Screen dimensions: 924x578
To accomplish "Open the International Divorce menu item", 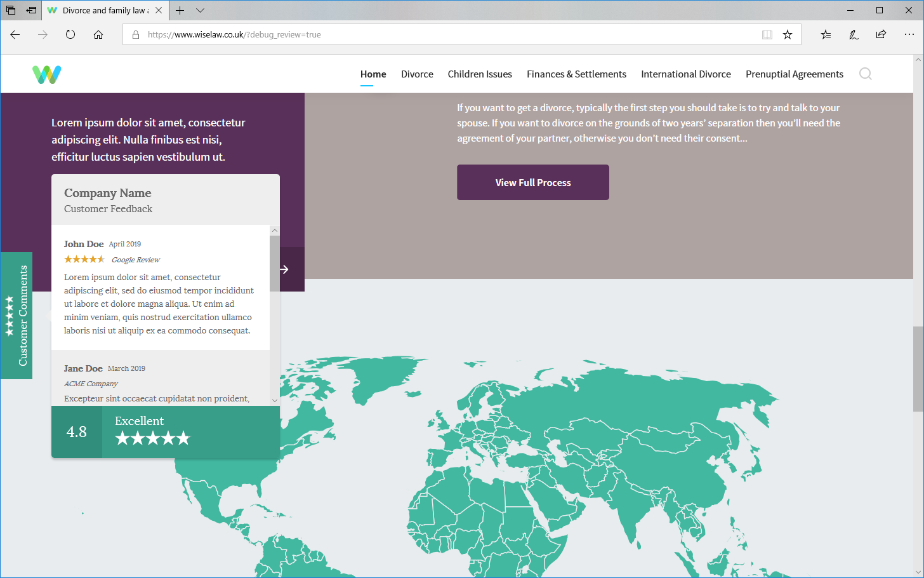I will [x=686, y=74].
